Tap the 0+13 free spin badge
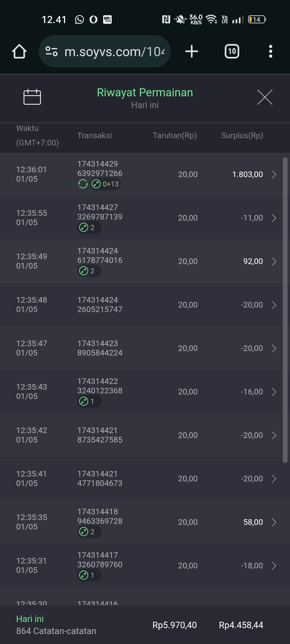Screen dimensions: 290x644 105,184
